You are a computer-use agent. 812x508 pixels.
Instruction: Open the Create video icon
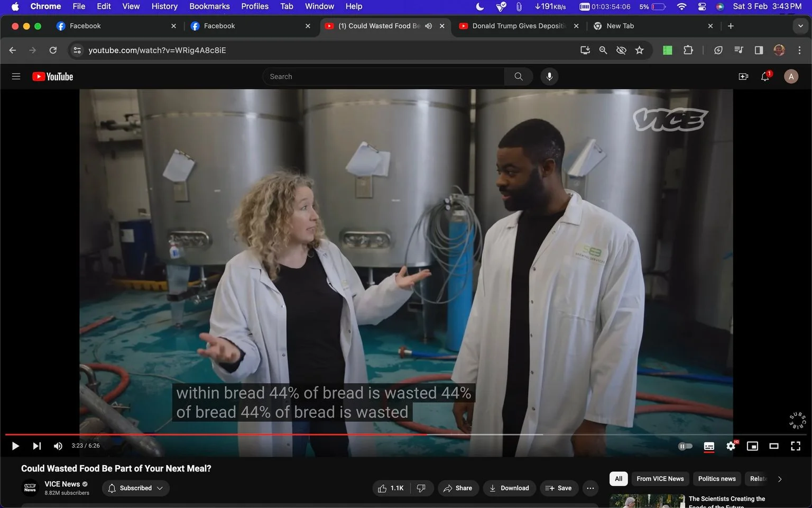pyautogui.click(x=743, y=77)
